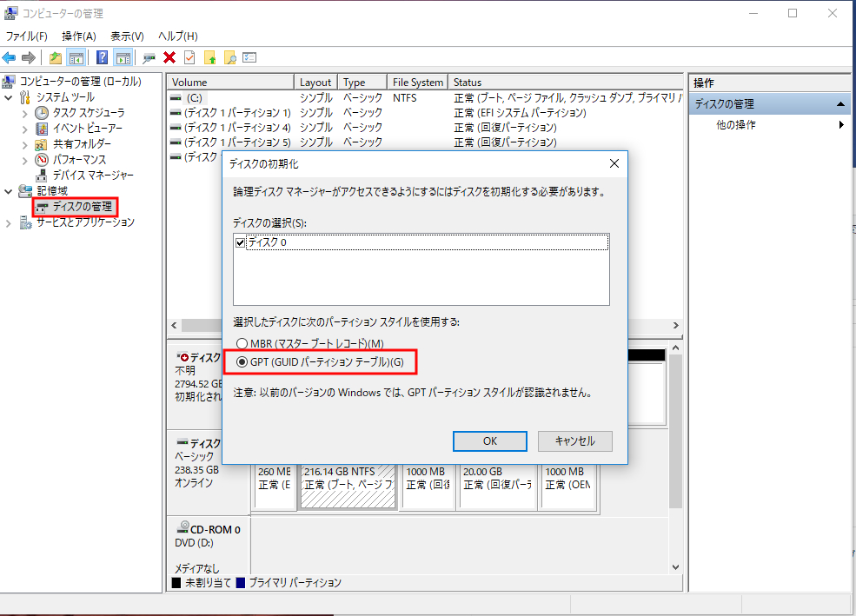Open the 操作(A) menu
The image size is (856, 616).
(x=79, y=36)
